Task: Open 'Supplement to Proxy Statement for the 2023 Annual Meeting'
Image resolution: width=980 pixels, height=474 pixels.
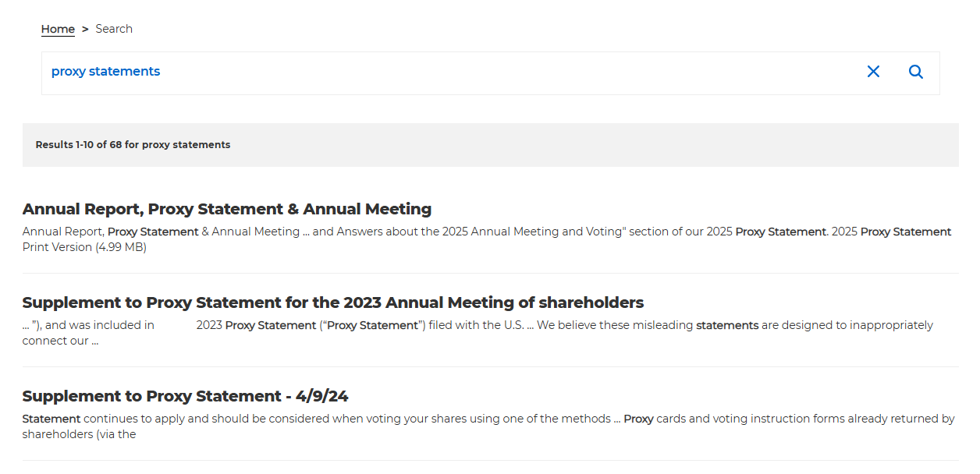Action: point(333,302)
